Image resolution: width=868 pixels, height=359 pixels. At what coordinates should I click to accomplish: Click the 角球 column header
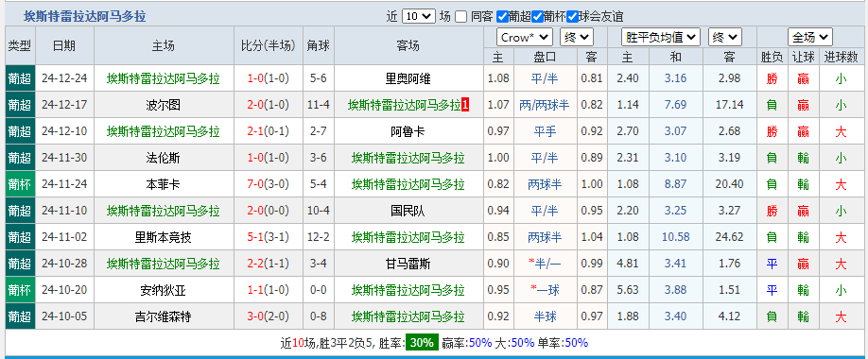click(x=319, y=45)
